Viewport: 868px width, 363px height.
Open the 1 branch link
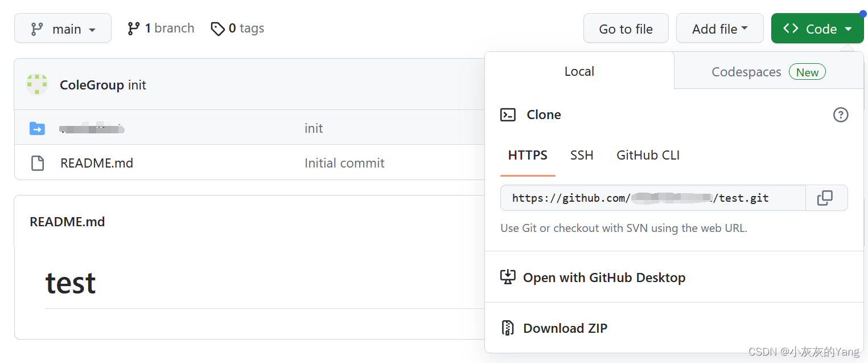(161, 28)
